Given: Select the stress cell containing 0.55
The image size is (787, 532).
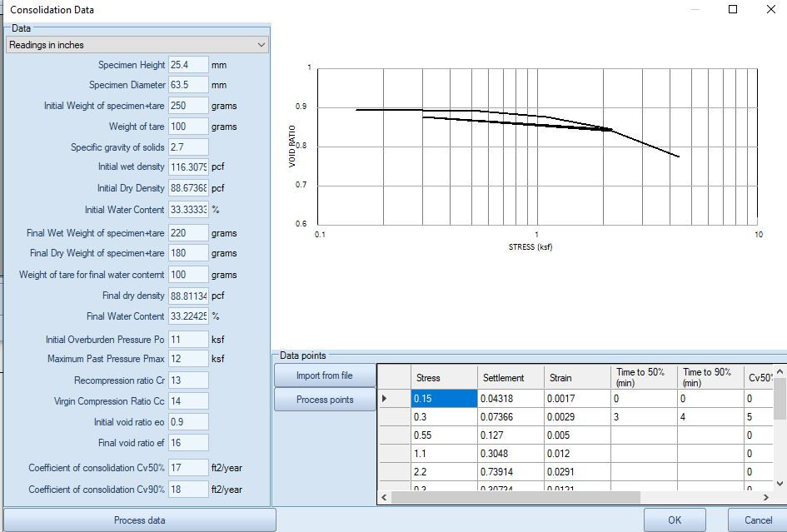Looking at the screenshot, I should coord(444,435).
